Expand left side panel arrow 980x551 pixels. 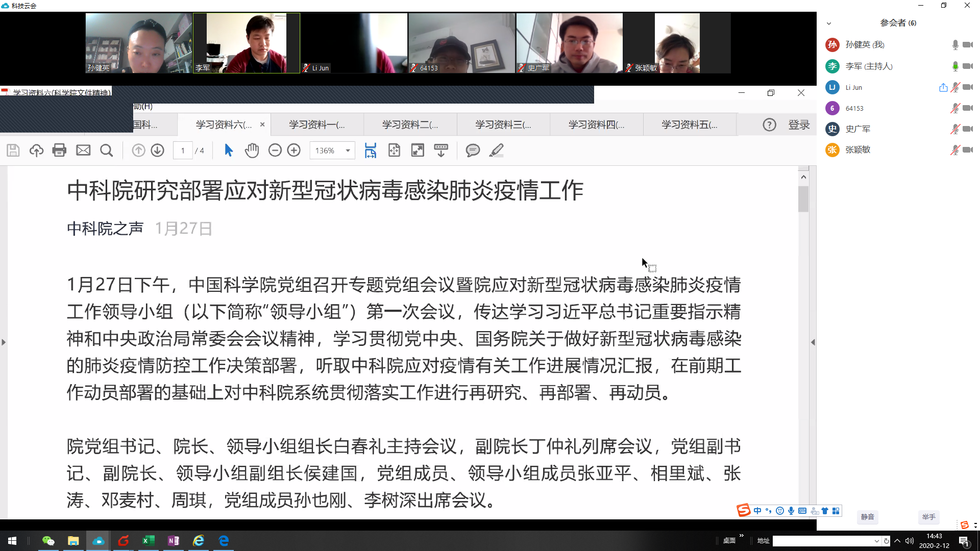pyautogui.click(x=4, y=342)
